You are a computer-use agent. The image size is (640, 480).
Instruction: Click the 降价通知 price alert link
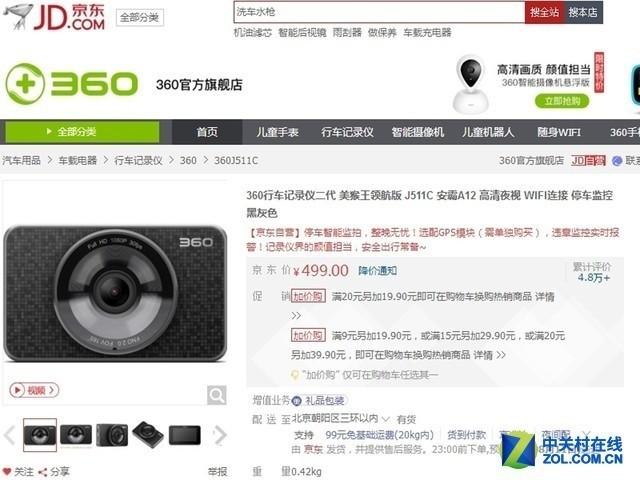378,271
